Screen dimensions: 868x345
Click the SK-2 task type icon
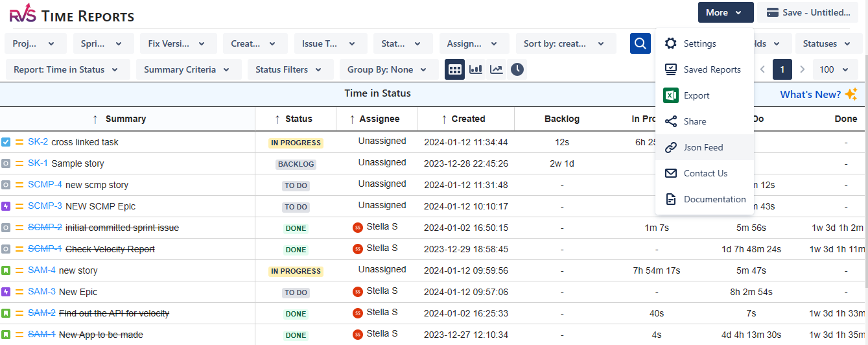click(6, 142)
